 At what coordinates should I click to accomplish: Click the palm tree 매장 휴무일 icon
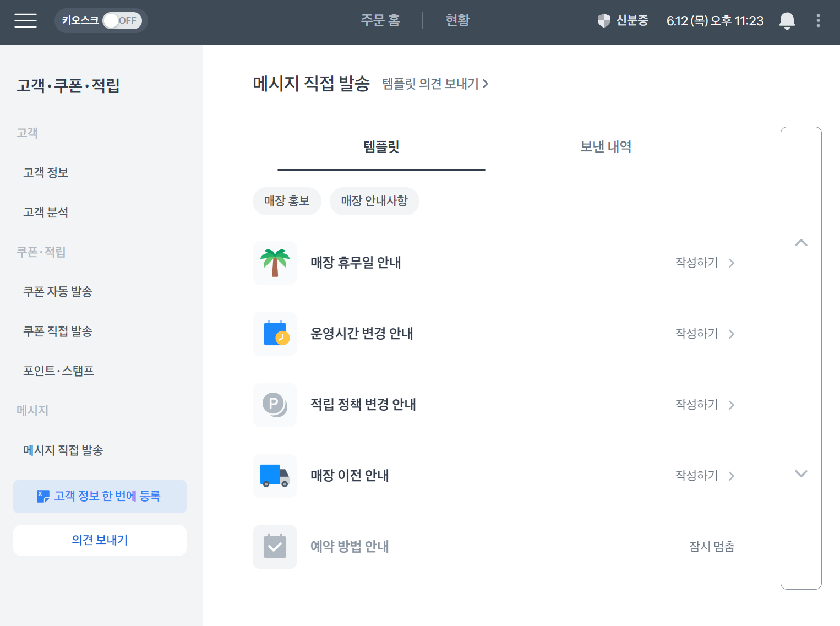click(275, 263)
